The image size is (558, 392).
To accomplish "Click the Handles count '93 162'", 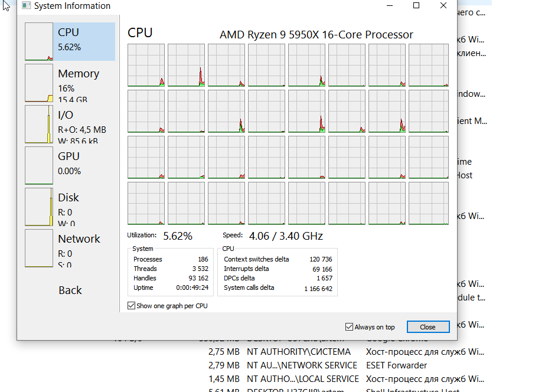I will [x=198, y=278].
